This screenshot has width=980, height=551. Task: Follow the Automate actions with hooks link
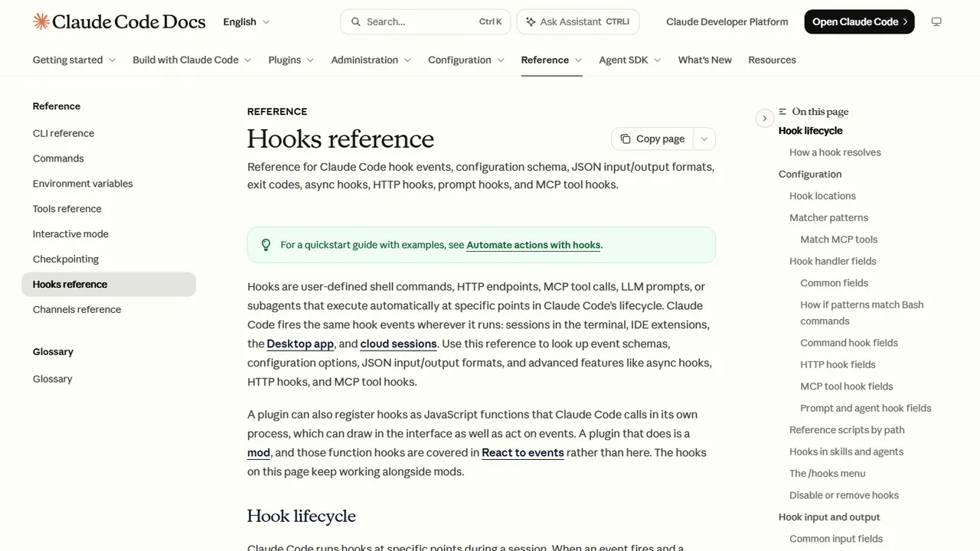coord(533,245)
